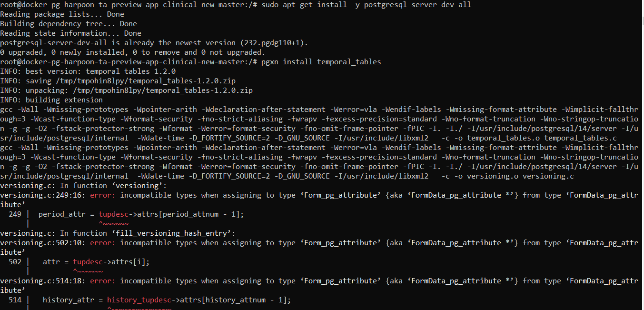Click line number 249 in the code gutter
The width and height of the screenshot is (644, 310).
15,214
